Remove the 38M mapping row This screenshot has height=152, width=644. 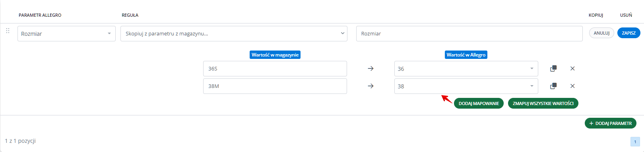tap(572, 86)
